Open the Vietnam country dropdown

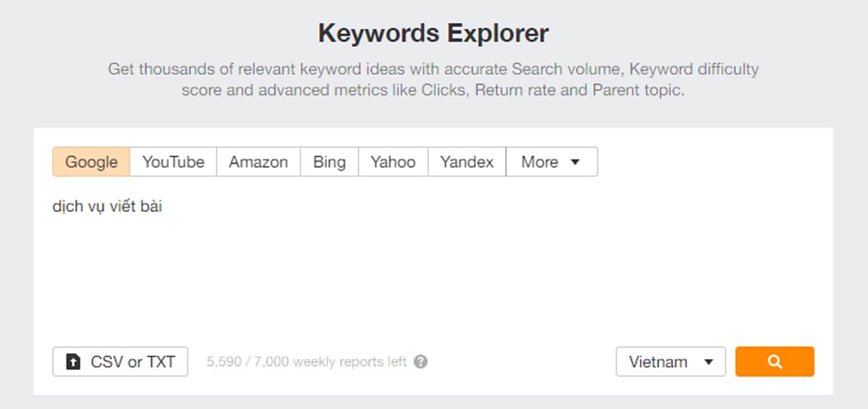click(670, 362)
